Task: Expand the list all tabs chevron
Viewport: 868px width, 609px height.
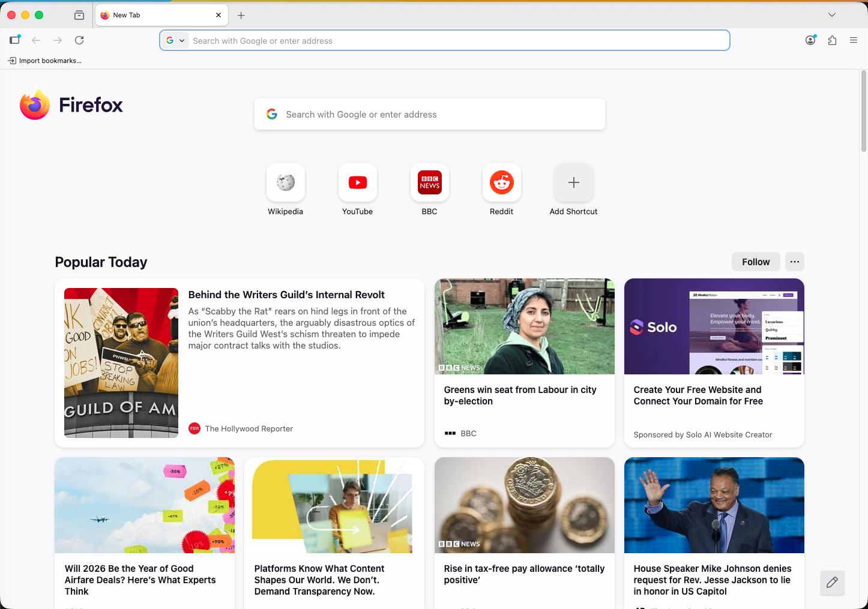Action: pyautogui.click(x=831, y=15)
